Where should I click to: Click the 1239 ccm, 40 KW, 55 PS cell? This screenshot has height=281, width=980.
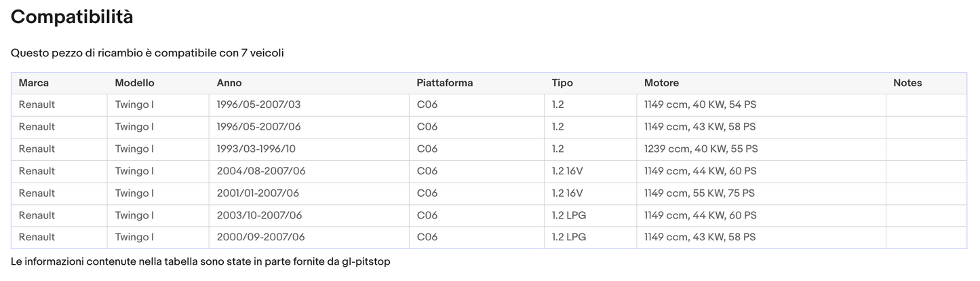pos(701,149)
